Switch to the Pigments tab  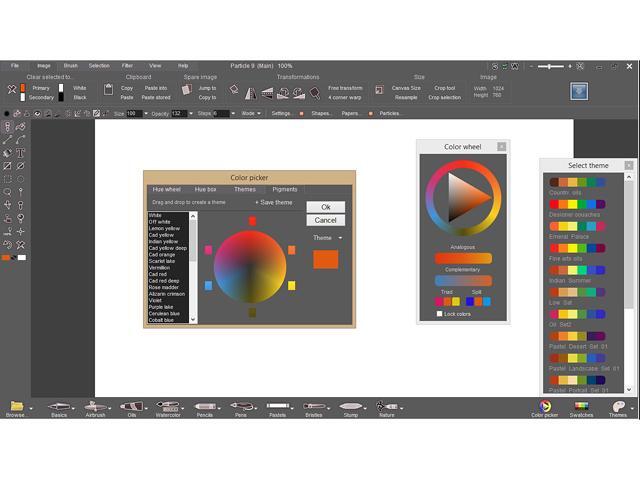(x=285, y=189)
